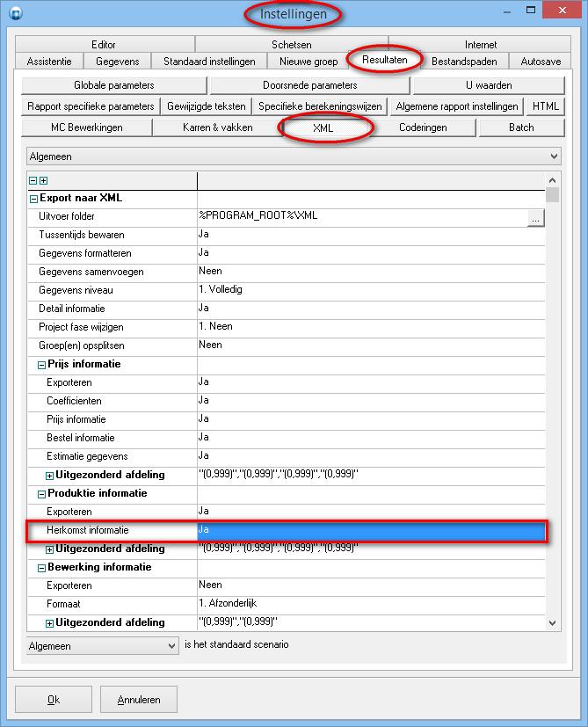Open the Autosave tab

(x=541, y=62)
